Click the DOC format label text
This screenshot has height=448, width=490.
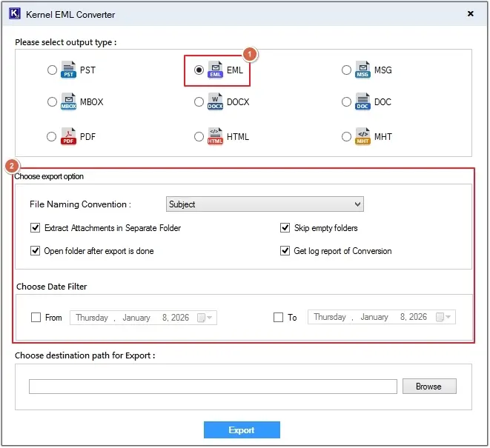(383, 101)
